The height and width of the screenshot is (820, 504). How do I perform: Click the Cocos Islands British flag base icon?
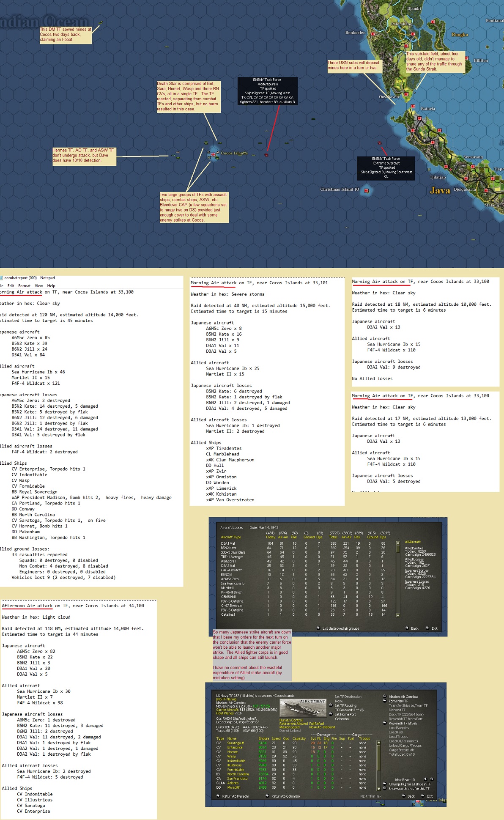213,154
